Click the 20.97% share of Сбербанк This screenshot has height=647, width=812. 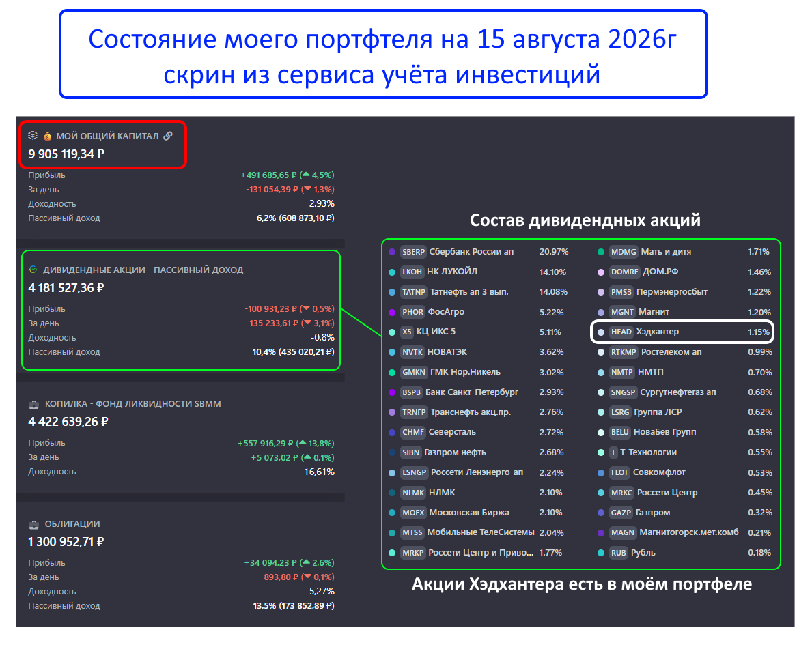(554, 252)
